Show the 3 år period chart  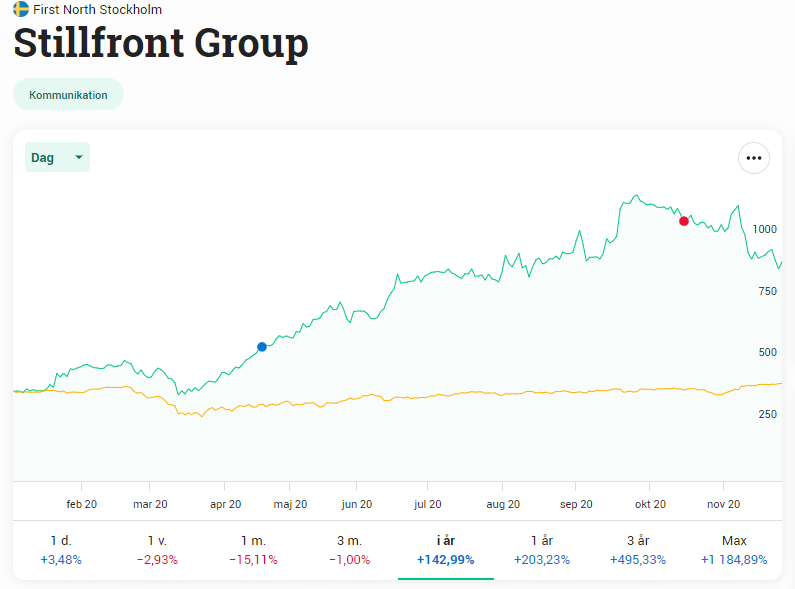point(638,549)
